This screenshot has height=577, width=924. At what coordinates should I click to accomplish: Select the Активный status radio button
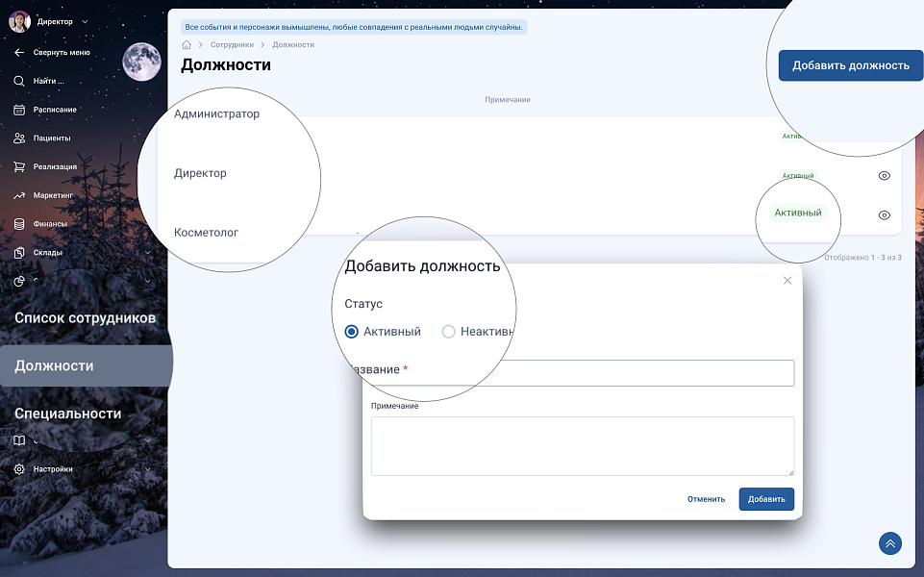352,332
